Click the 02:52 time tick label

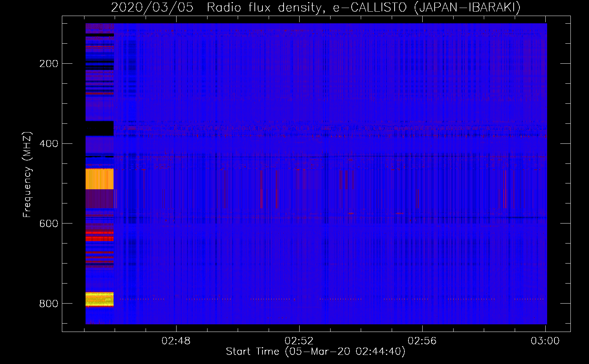pos(299,341)
